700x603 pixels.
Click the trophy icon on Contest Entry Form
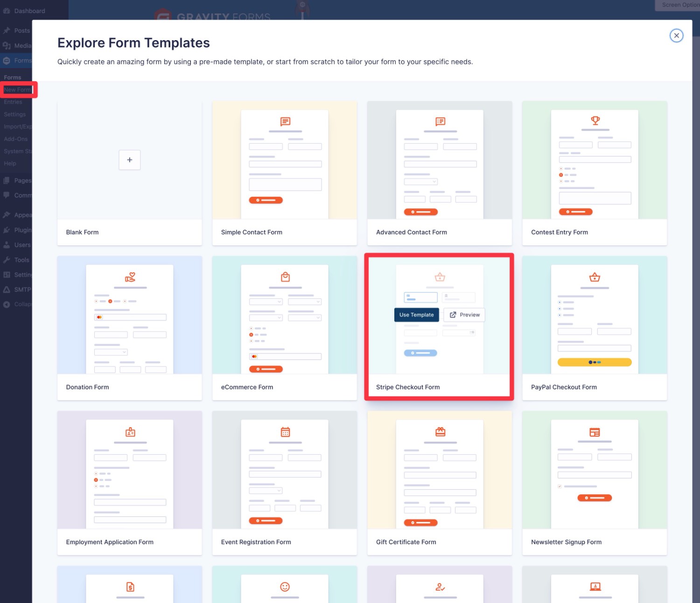[x=595, y=120]
